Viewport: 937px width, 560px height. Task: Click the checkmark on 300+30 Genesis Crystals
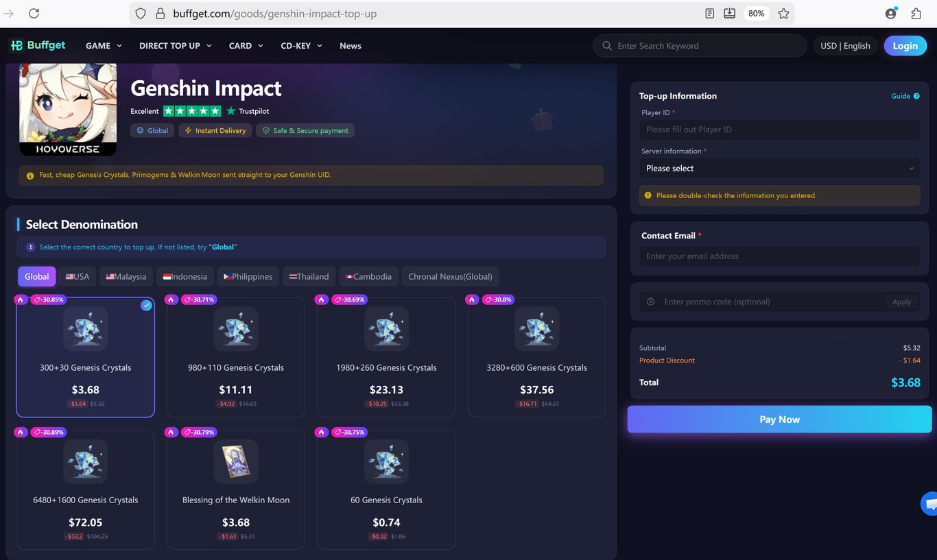click(146, 306)
